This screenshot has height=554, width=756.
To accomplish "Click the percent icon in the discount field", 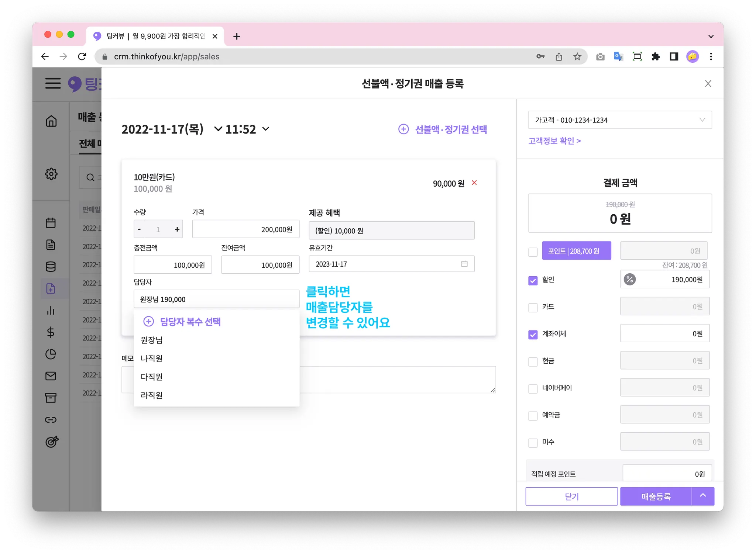I will pos(630,280).
